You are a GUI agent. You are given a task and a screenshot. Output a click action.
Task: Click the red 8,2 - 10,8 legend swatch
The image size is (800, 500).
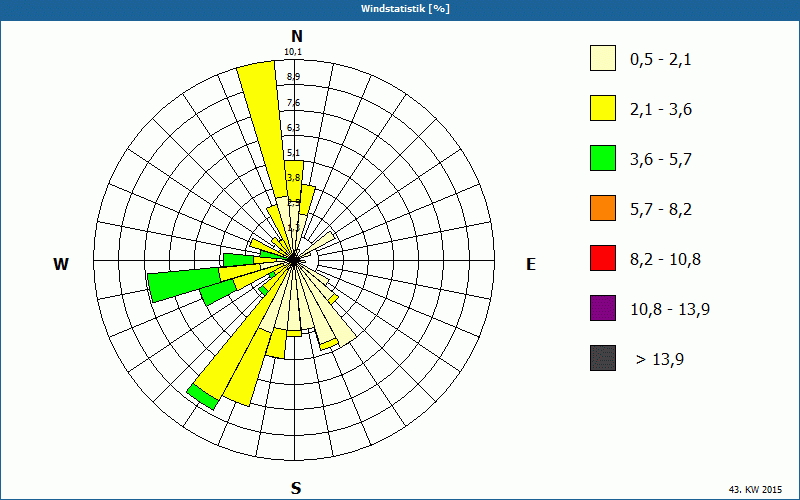click(x=603, y=258)
